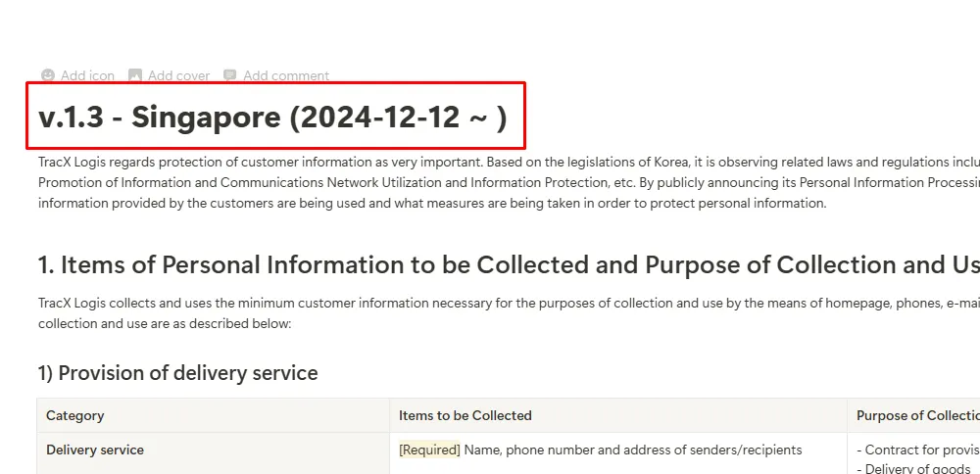The width and height of the screenshot is (980, 474).
Task: Click the 'Purpose of Collection' column header
Action: pyautogui.click(x=917, y=415)
